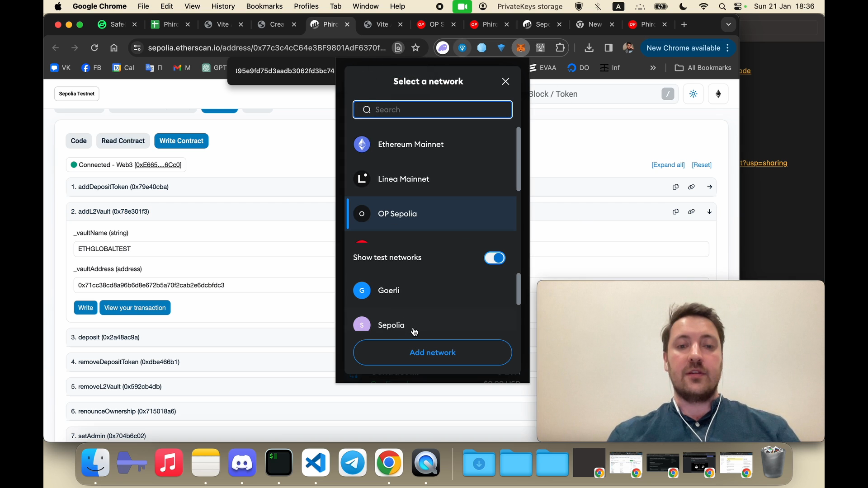Viewport: 868px width, 488px height.
Task: Copy permalink icon for addL2Vault
Action: (691, 211)
